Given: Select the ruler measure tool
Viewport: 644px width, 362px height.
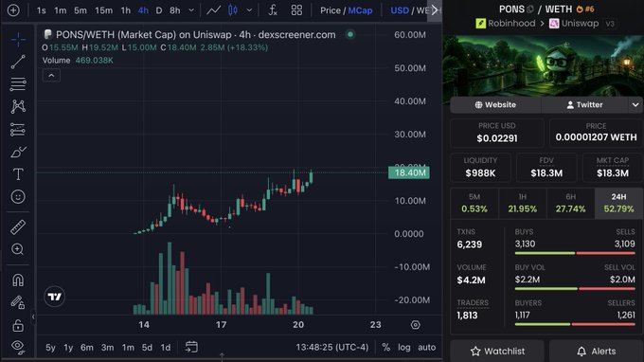Looking at the screenshot, I should point(18,227).
